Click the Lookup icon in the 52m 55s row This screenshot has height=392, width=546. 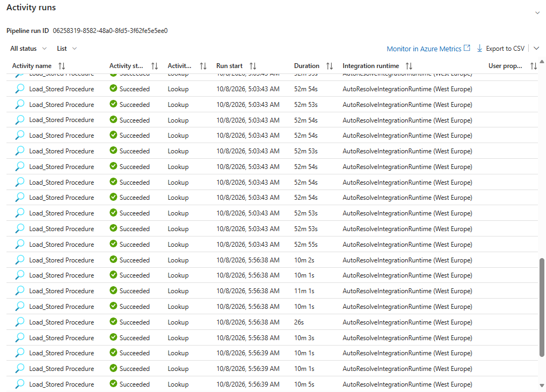pyautogui.click(x=20, y=245)
